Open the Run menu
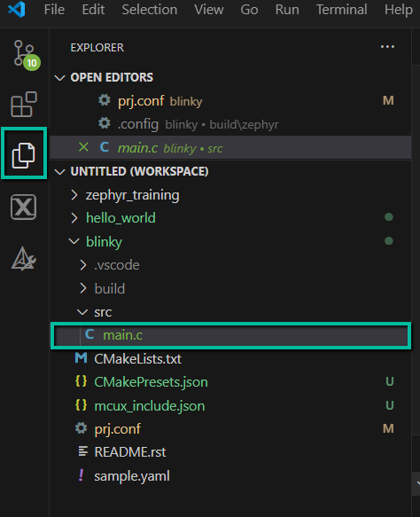420x517 pixels. click(x=287, y=10)
